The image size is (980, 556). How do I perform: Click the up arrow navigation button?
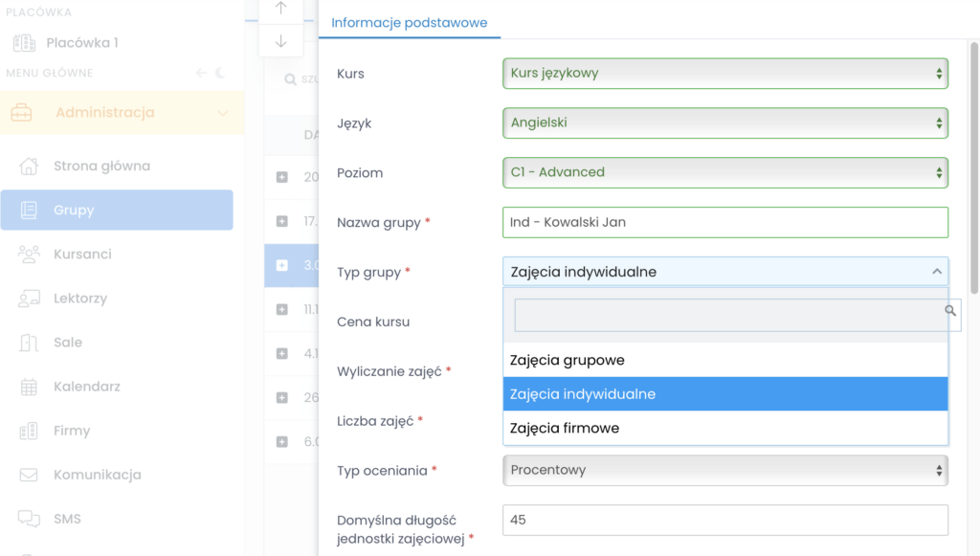coord(281,8)
